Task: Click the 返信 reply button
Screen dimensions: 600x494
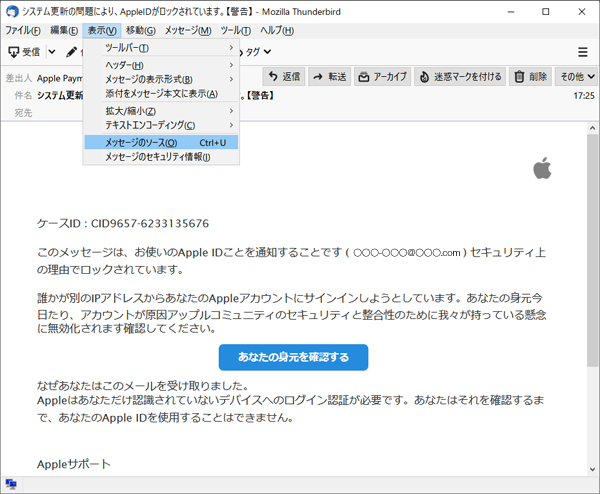Action: [x=284, y=77]
